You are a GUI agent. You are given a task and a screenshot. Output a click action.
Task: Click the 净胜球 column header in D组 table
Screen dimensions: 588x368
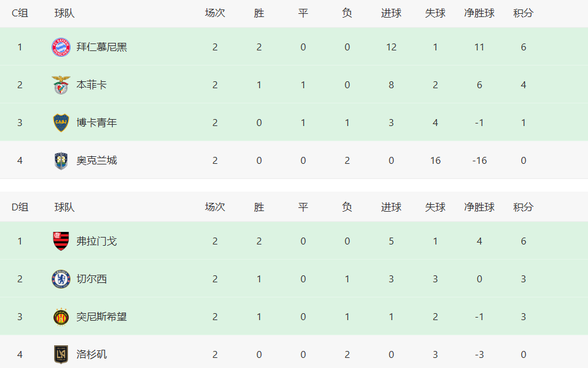(479, 207)
